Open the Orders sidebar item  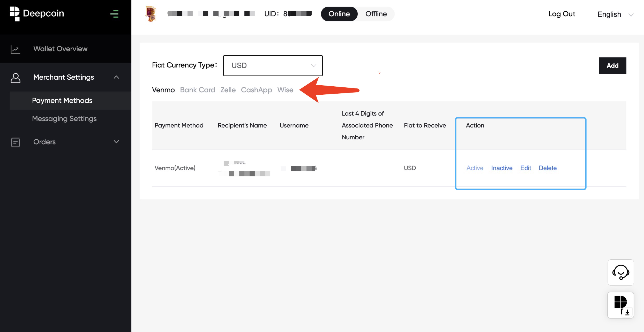66,142
